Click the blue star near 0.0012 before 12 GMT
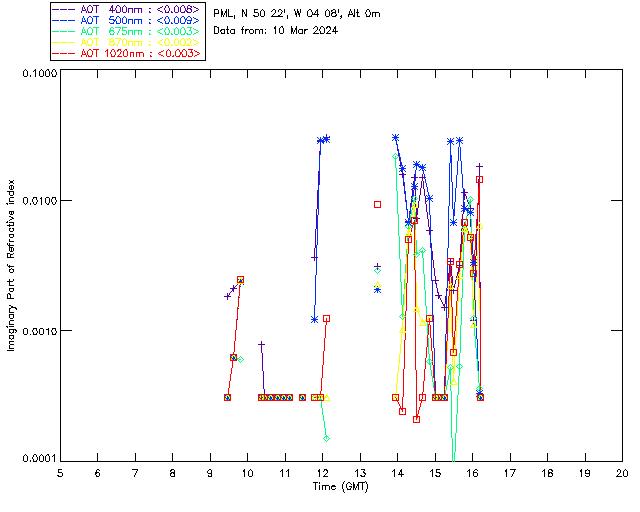This screenshot has height=512, width=640. click(314, 320)
